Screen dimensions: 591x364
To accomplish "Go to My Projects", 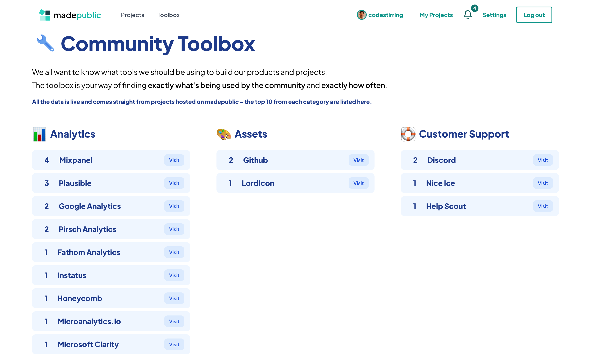I will 436,15.
